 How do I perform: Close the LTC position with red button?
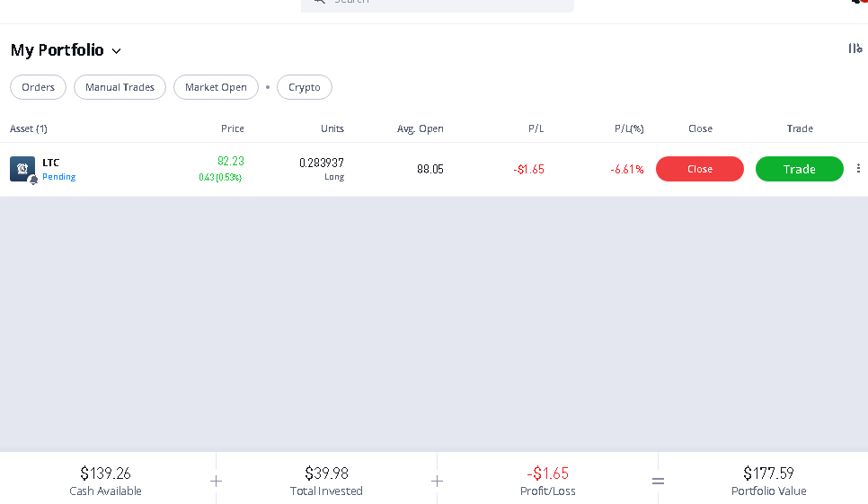[x=700, y=169]
